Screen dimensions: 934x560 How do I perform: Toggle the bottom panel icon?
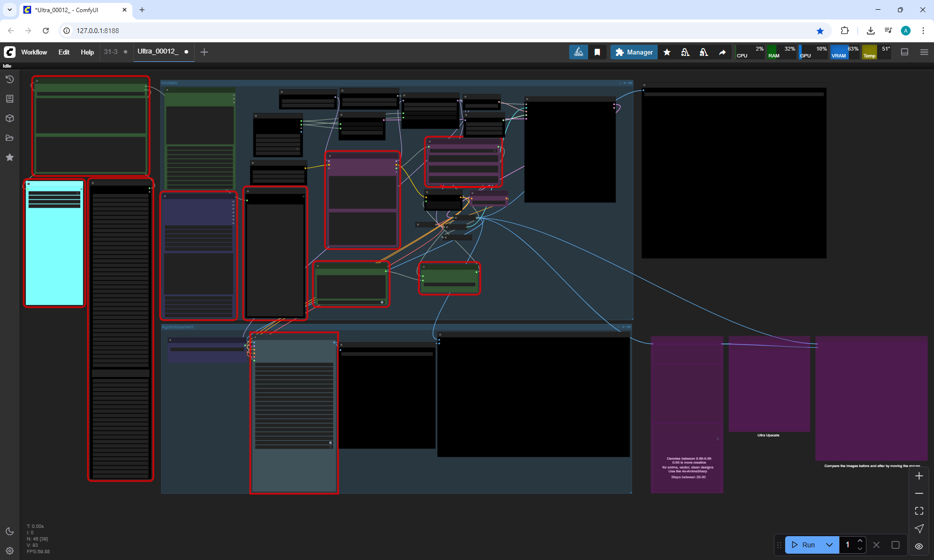pyautogui.click(x=905, y=52)
